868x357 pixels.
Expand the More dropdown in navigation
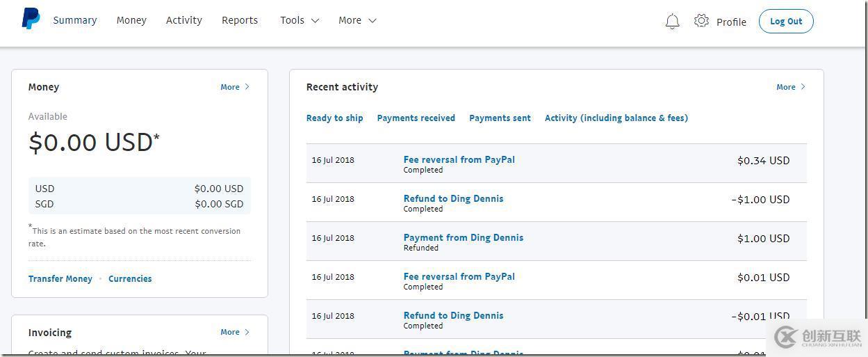click(357, 20)
